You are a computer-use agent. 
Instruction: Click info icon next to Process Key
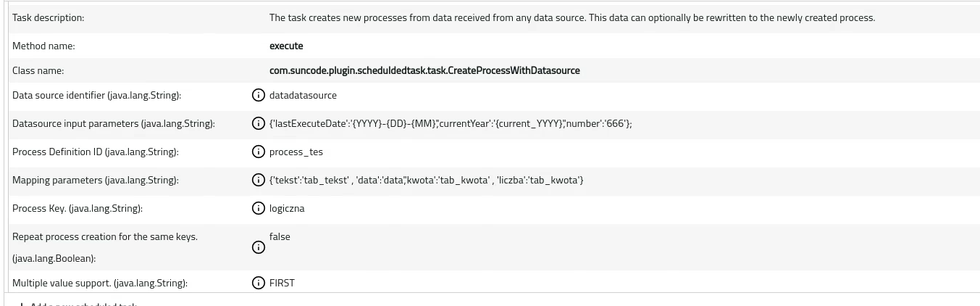pyautogui.click(x=258, y=208)
